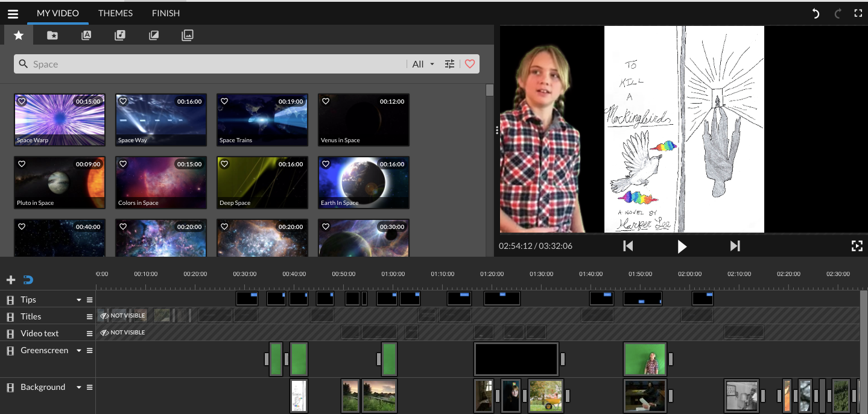
Task: Open the backgrounds image tab
Action: pyautogui.click(x=188, y=35)
